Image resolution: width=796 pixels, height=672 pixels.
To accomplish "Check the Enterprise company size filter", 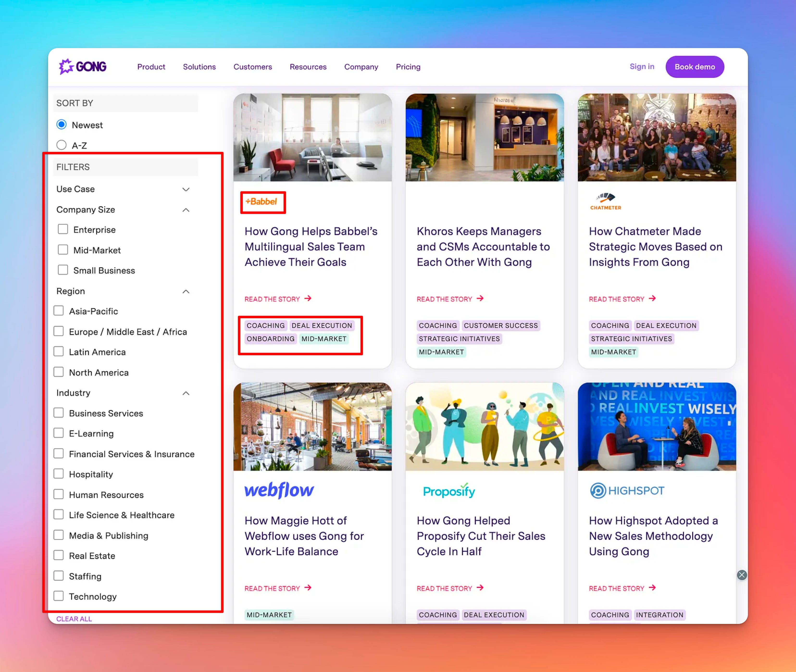I will [x=63, y=229].
